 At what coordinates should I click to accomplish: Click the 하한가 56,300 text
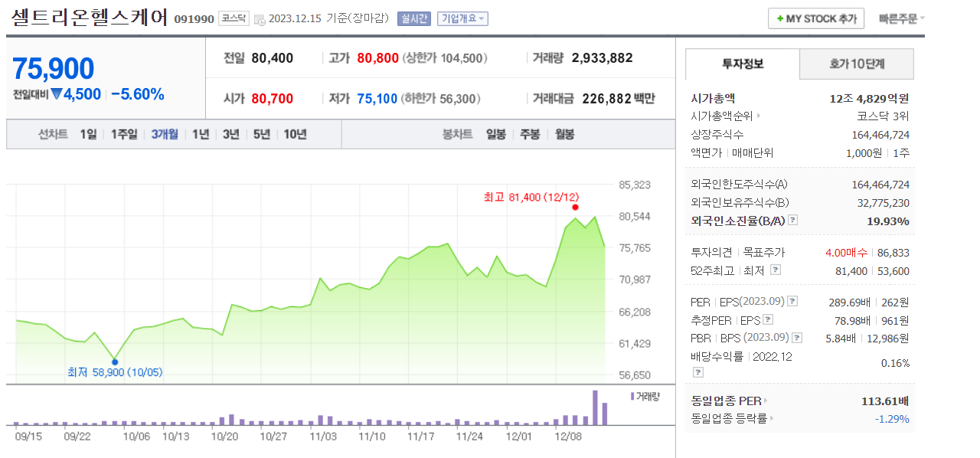coord(441,99)
